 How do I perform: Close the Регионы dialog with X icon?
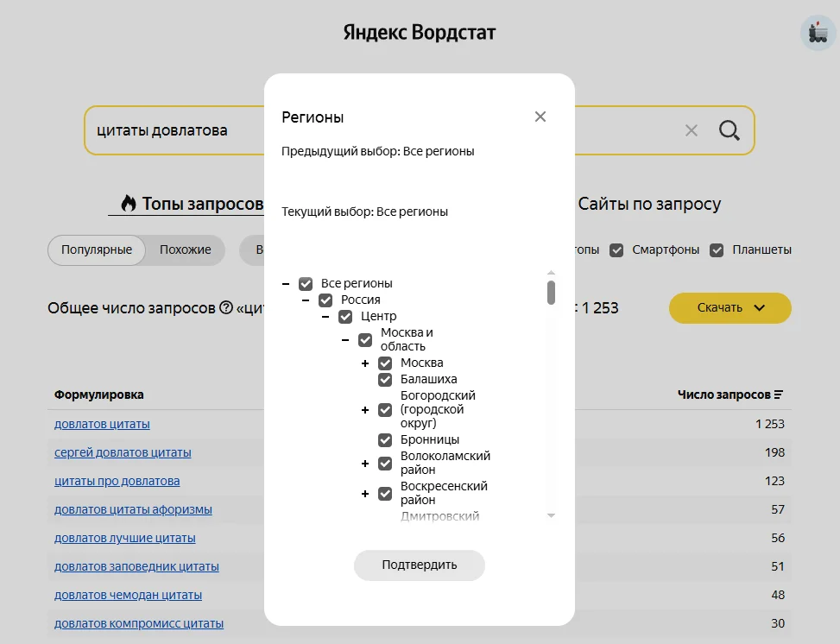click(540, 117)
